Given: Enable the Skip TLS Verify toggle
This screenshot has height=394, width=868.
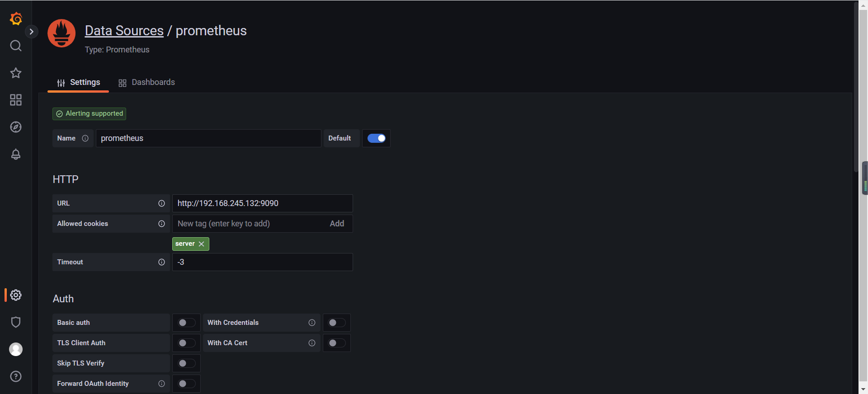Looking at the screenshot, I should click(x=186, y=363).
